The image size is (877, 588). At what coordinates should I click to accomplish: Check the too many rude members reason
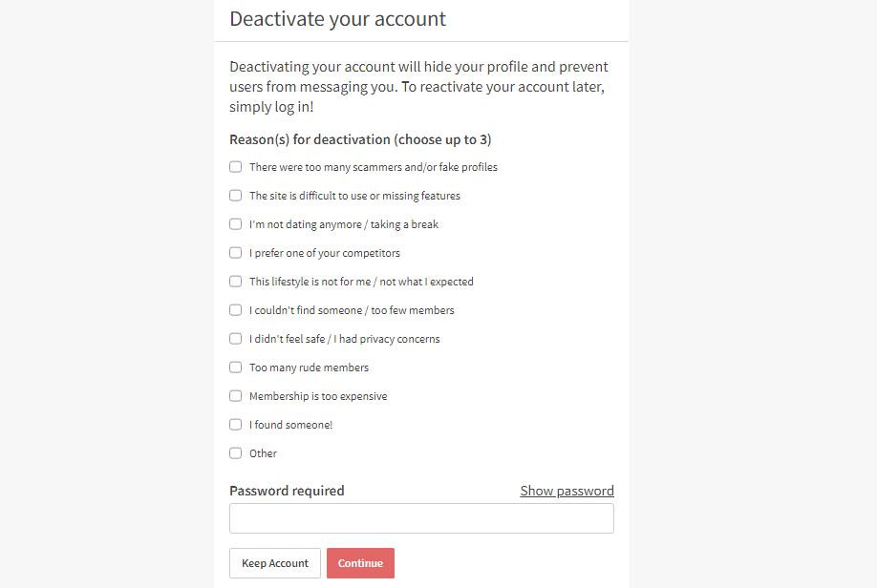[235, 367]
